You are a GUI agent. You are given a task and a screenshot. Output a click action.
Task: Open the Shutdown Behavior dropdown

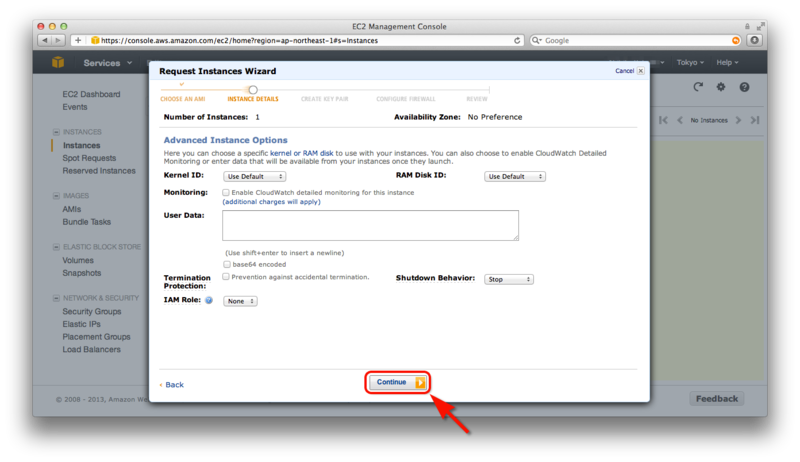(x=509, y=279)
